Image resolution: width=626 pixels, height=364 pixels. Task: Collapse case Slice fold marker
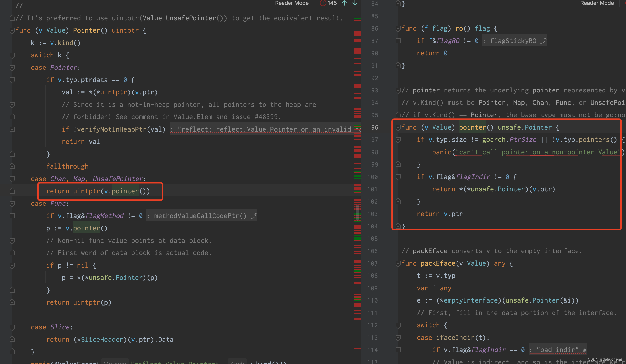[x=12, y=327]
